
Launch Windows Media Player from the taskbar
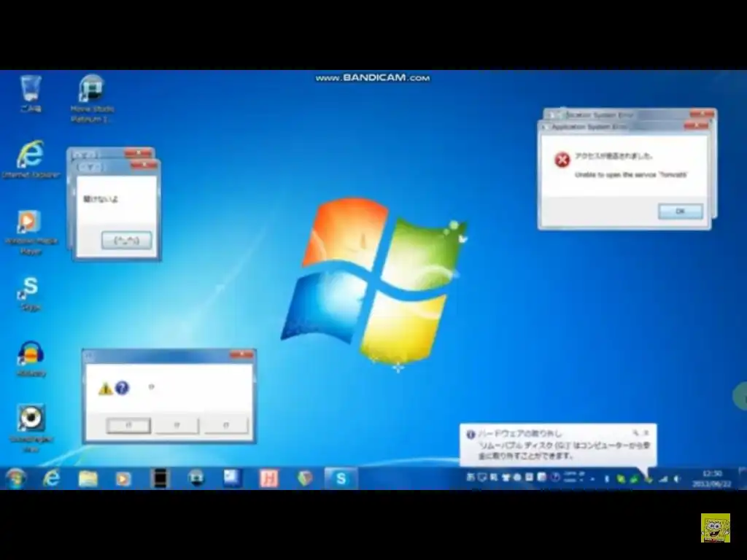click(123, 478)
